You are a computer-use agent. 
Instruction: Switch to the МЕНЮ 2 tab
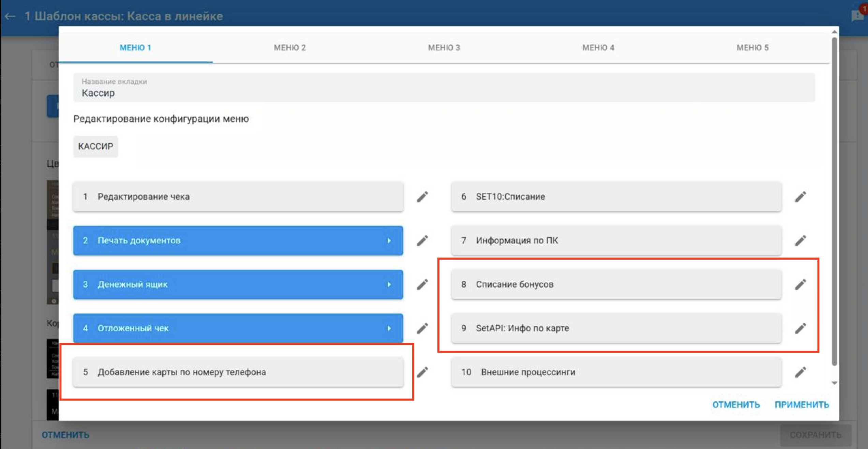coord(290,48)
